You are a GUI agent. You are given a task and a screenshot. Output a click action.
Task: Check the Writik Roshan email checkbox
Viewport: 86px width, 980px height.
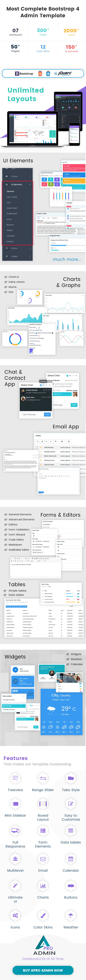[37, 447]
